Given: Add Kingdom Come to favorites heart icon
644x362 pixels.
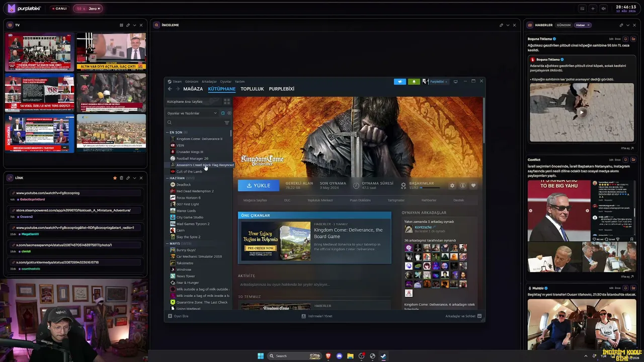Looking at the screenshot, I should point(473,186).
